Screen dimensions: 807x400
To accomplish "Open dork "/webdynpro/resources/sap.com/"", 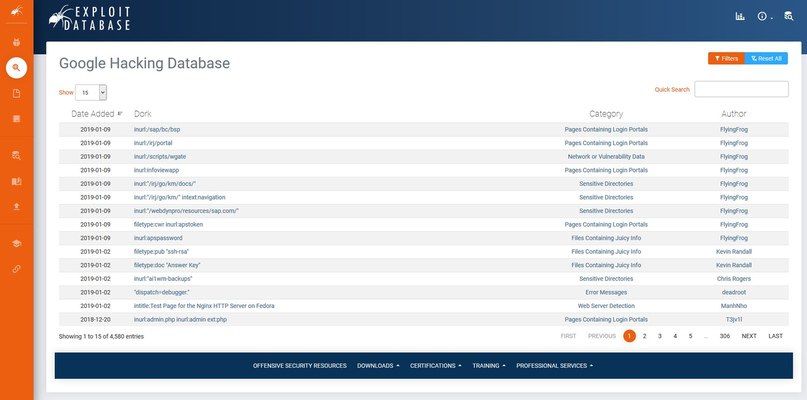I will [186, 211].
